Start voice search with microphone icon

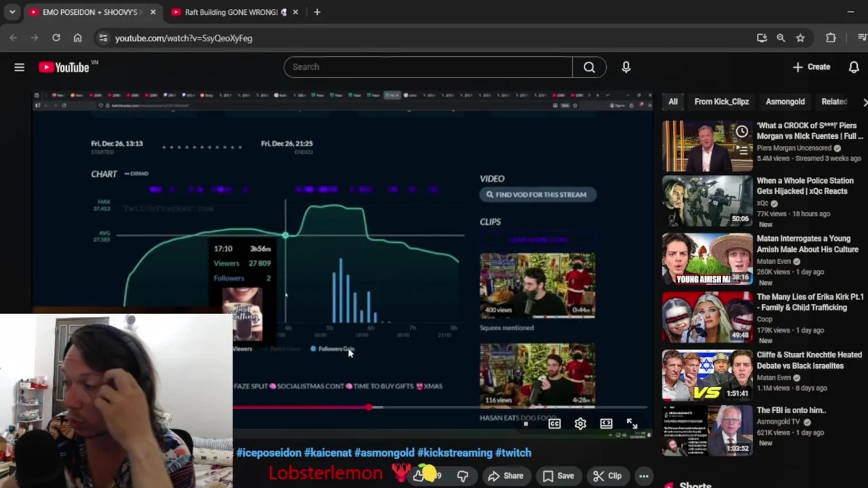click(x=626, y=67)
